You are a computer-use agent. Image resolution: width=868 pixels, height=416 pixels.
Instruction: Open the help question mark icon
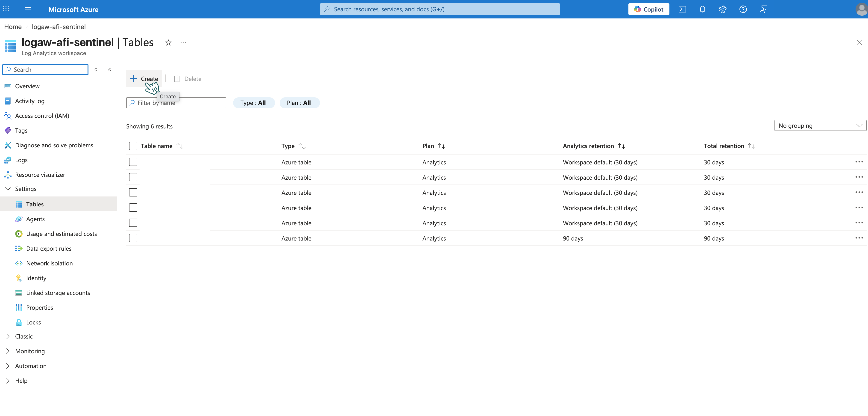[x=743, y=9]
